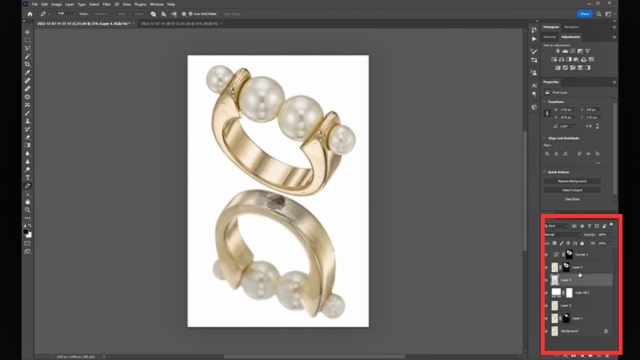Hide the Color Fill 1 layer
This screenshot has width=640, height=360.
[x=547, y=293]
